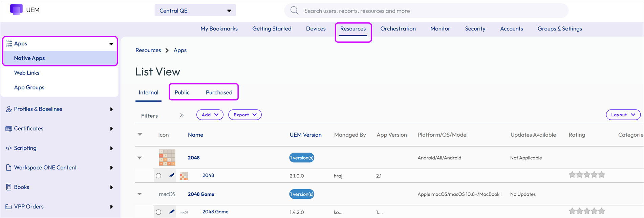Open the Orchestration menu
Viewport: 644px width, 218px height.
(x=398, y=28)
